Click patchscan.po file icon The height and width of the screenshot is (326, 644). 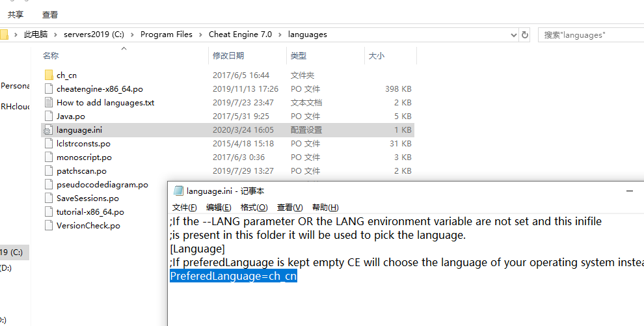coord(49,170)
